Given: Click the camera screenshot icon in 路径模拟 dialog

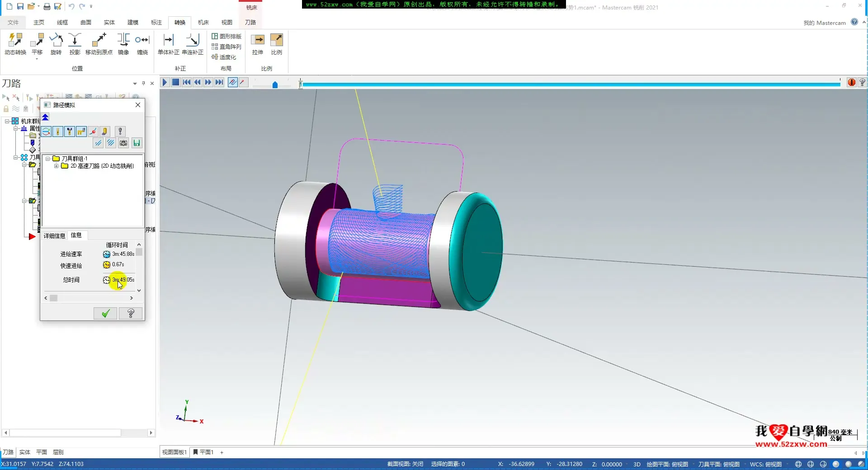Looking at the screenshot, I should [x=123, y=143].
